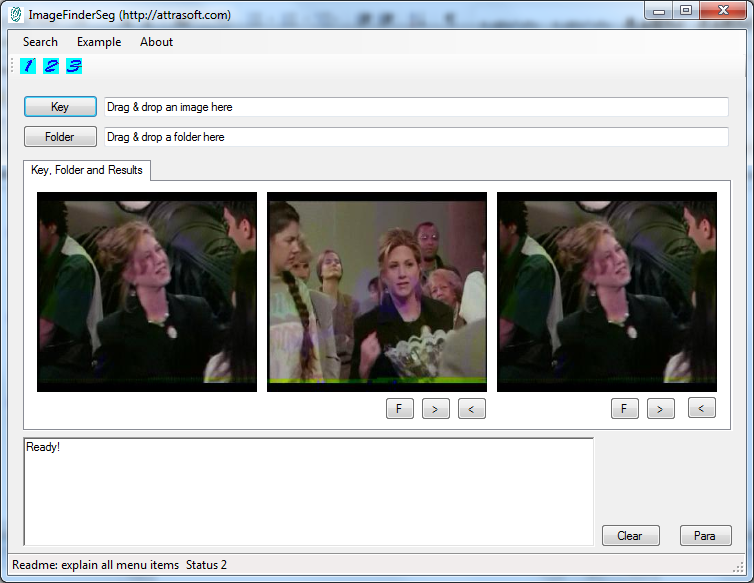Select the right result image thumbnail
The image size is (754, 583).
click(607, 292)
